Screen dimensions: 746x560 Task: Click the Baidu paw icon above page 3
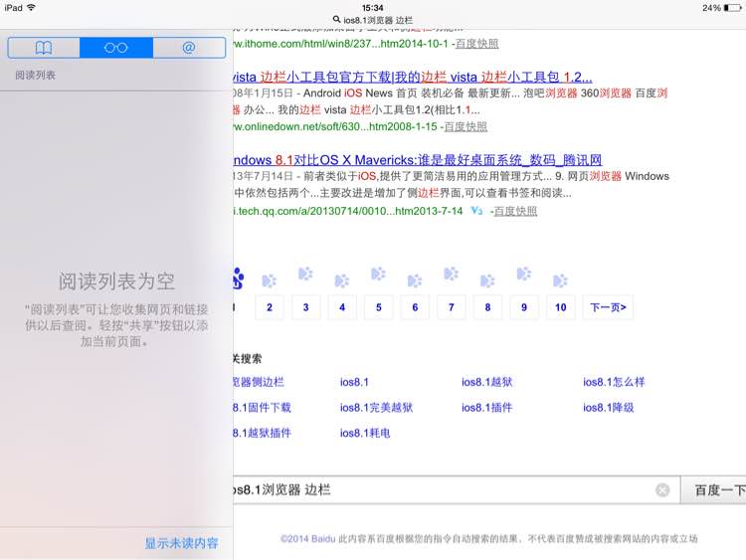(305, 274)
